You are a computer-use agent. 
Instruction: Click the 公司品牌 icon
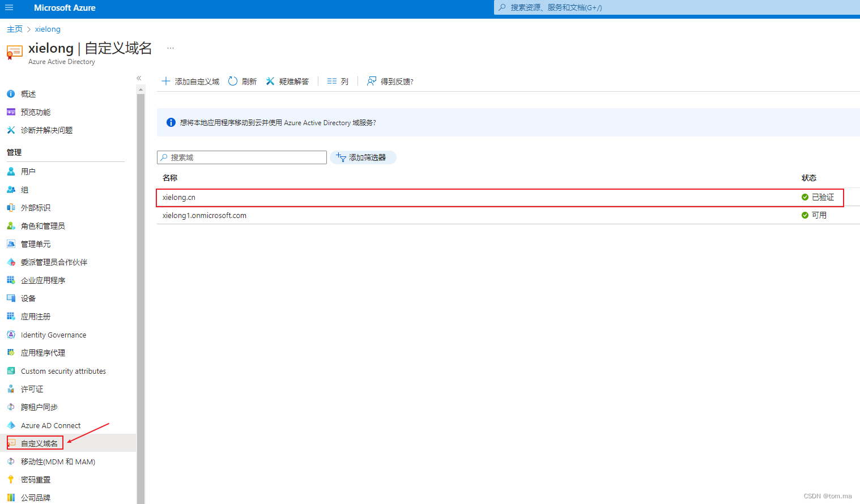[x=11, y=498]
